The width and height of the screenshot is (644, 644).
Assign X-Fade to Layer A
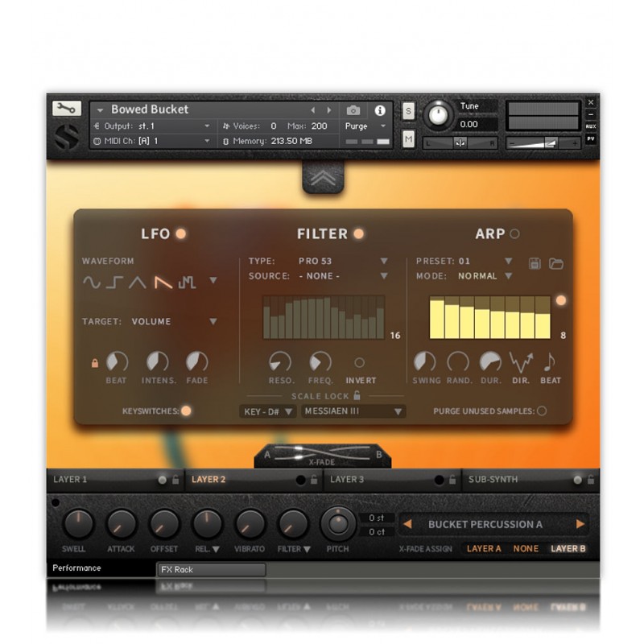(x=484, y=549)
